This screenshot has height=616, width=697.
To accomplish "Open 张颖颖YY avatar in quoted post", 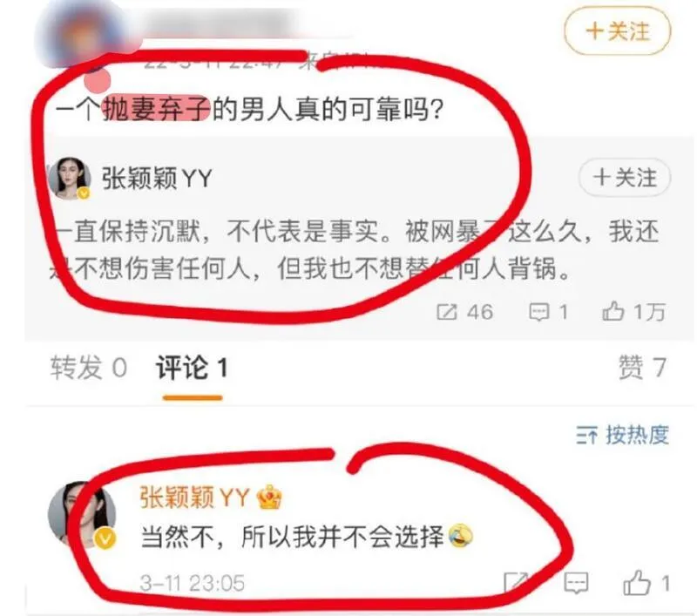I will [x=70, y=179].
